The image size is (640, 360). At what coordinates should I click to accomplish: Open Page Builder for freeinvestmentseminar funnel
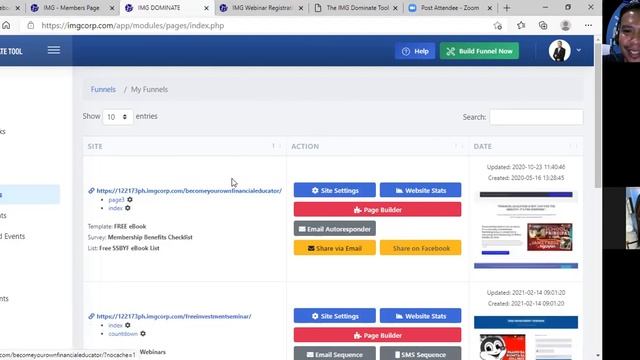[x=378, y=335]
